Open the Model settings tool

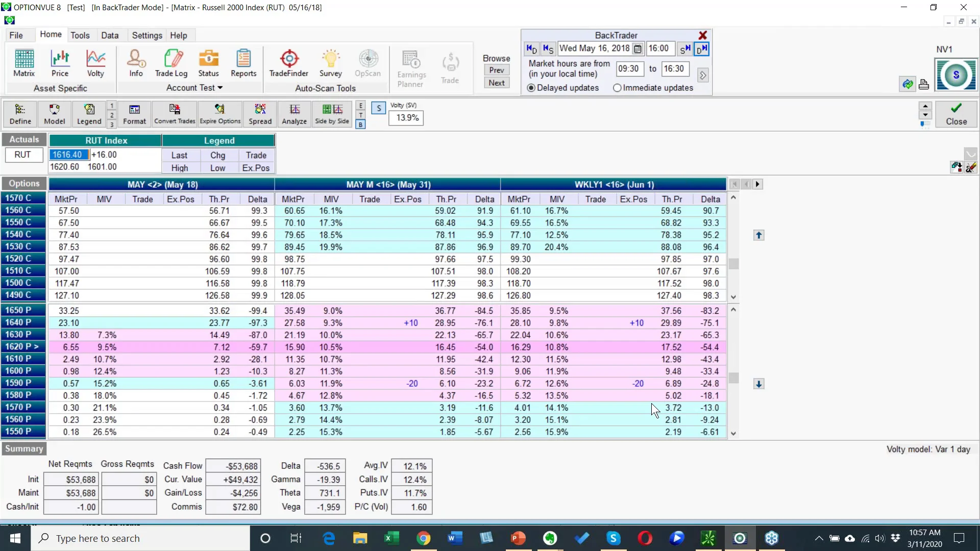pos(54,114)
